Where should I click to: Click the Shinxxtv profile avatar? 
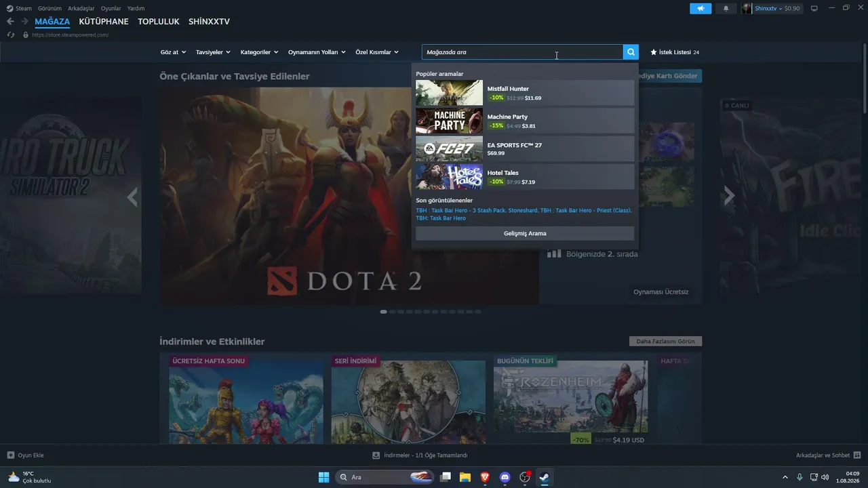[747, 8]
